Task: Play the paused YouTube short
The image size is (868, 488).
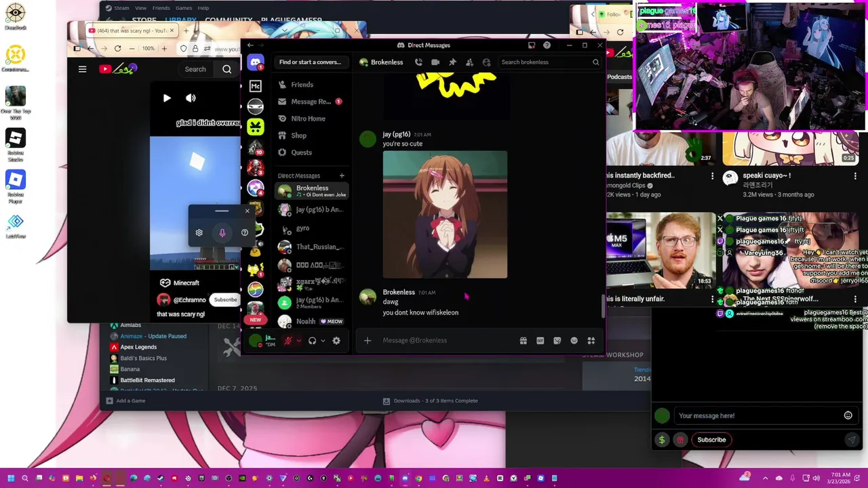Action: coord(167,98)
